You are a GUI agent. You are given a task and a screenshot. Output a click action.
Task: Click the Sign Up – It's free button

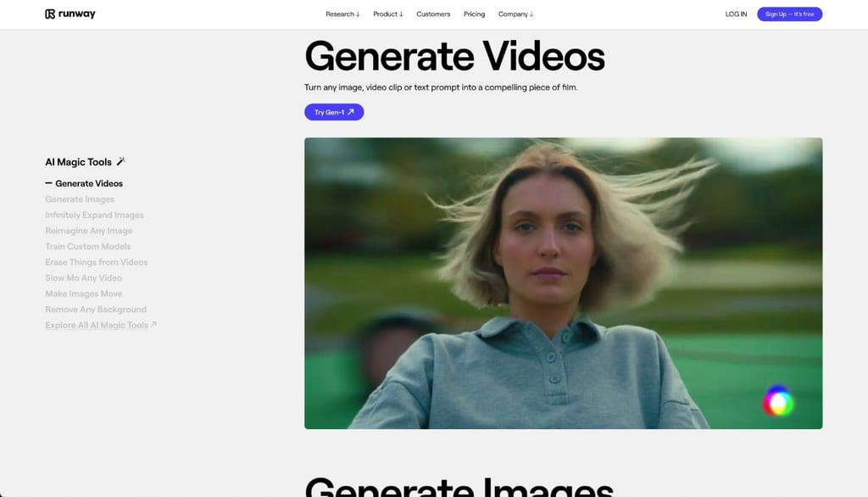(x=789, y=14)
